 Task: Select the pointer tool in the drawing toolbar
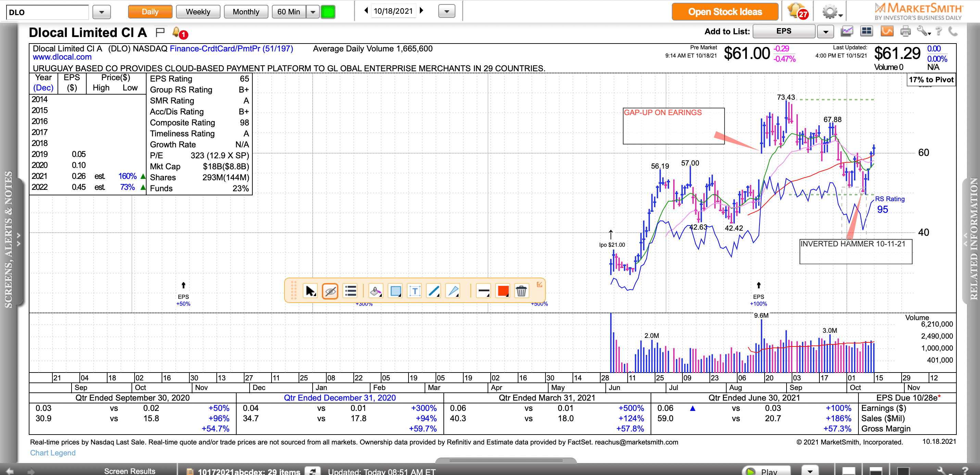pyautogui.click(x=310, y=291)
